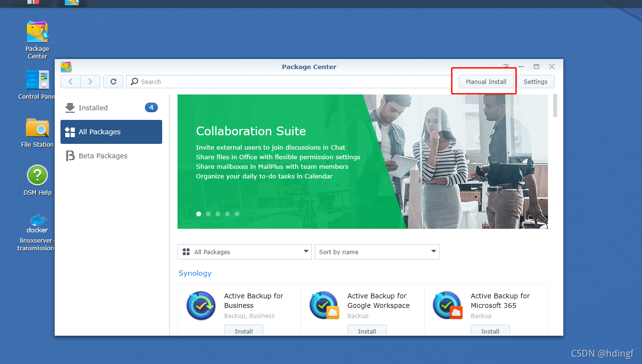Screen dimensions: 642x364
Task: Install Active Backup for Google Workspace
Action: [x=367, y=331]
